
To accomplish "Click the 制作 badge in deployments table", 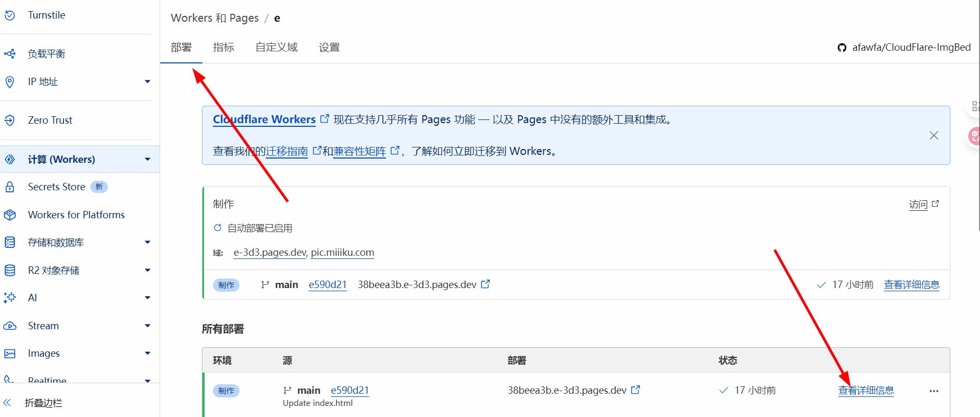I will click(x=226, y=391).
